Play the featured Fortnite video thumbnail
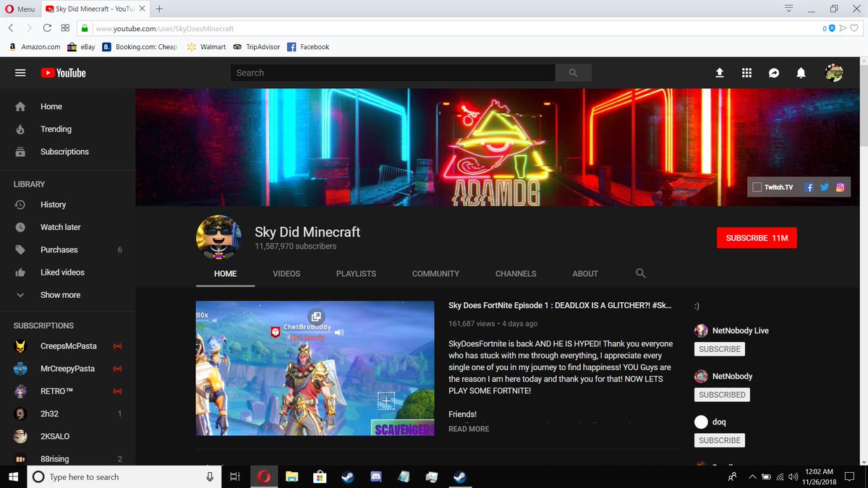The height and width of the screenshot is (488, 868). pos(315,368)
